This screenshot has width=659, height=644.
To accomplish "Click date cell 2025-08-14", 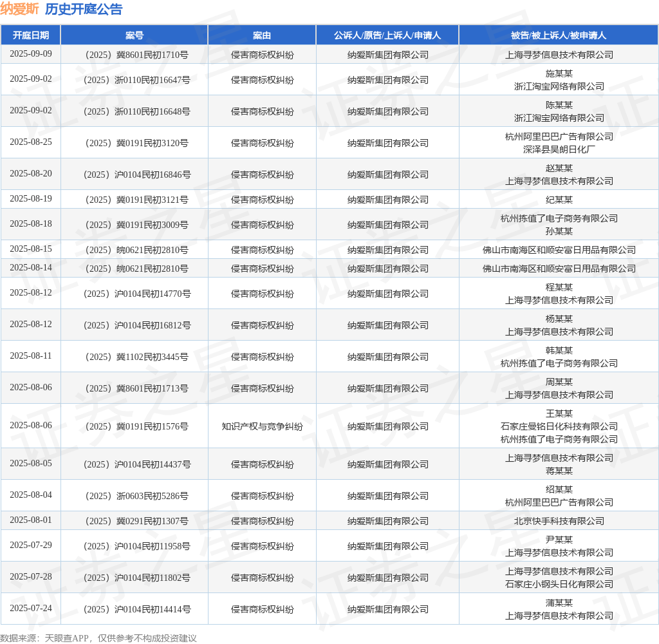I will pos(31,267).
